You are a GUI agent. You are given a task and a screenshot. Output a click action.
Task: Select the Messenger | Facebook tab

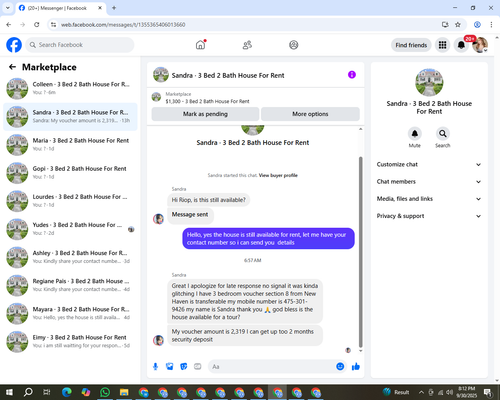pos(61,8)
